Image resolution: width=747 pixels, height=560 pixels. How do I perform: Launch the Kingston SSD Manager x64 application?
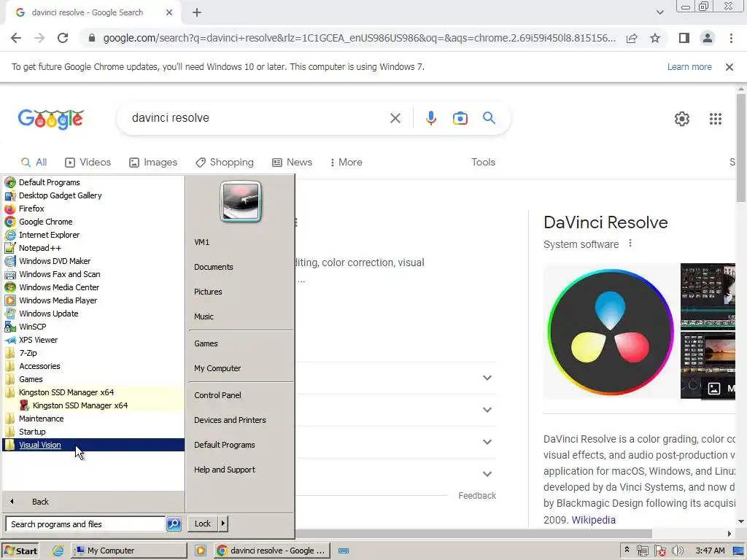pyautogui.click(x=80, y=405)
